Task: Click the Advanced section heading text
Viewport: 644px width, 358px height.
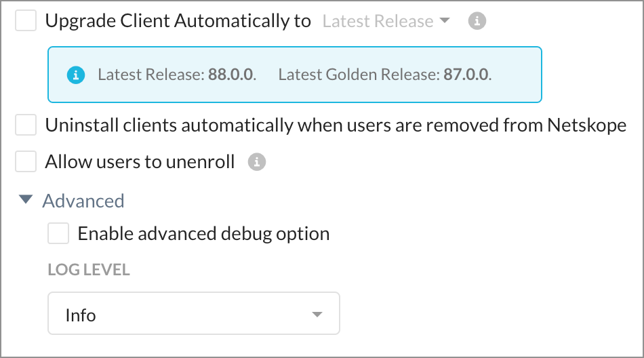Action: click(x=83, y=201)
